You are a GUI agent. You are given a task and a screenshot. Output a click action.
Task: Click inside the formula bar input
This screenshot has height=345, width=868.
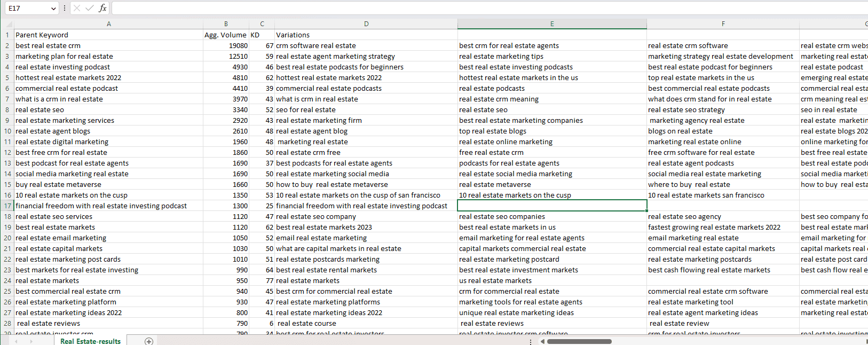pos(490,8)
